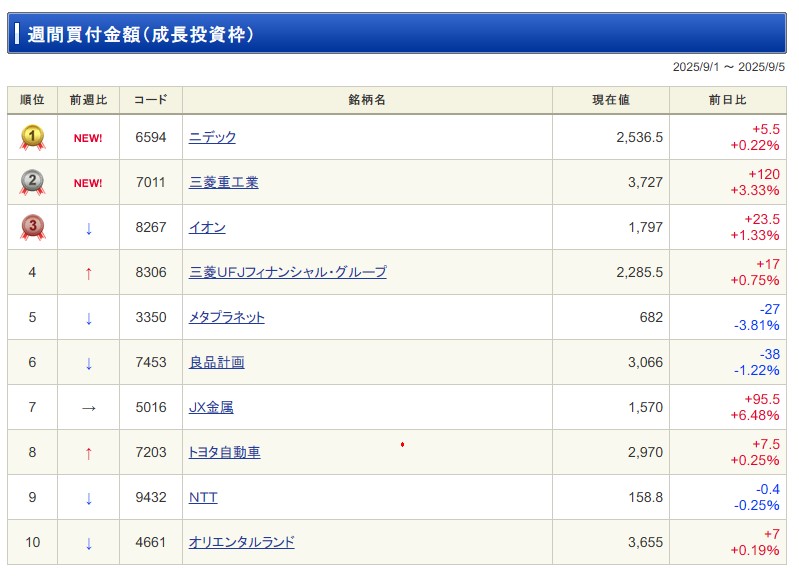799x576 pixels.
Task: Click current price 158.8
Action: tap(646, 497)
